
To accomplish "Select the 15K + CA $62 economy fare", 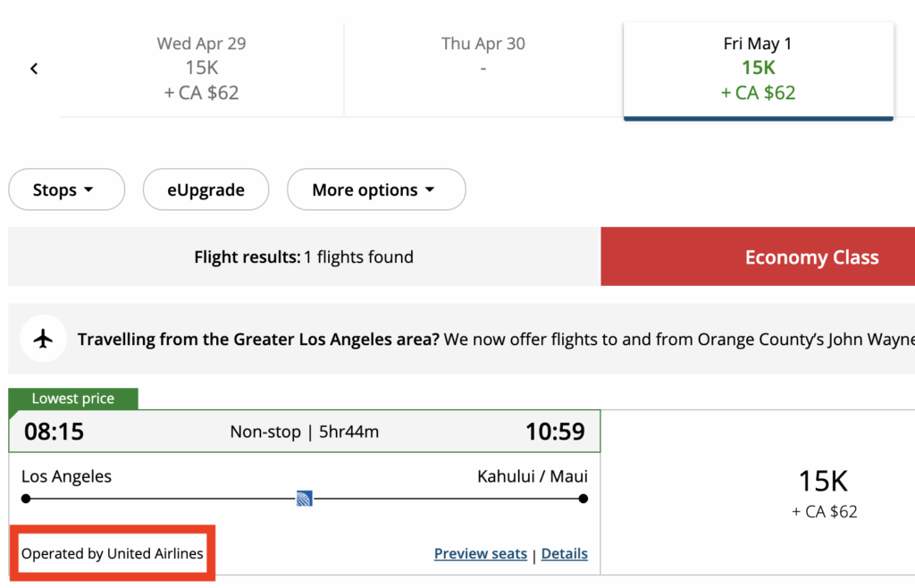I will 823,491.
